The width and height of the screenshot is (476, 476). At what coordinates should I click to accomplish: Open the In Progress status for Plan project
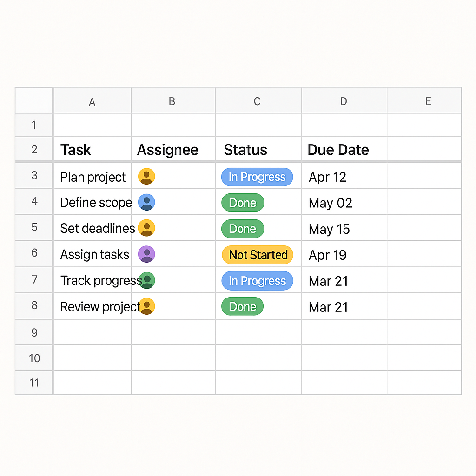click(x=257, y=177)
